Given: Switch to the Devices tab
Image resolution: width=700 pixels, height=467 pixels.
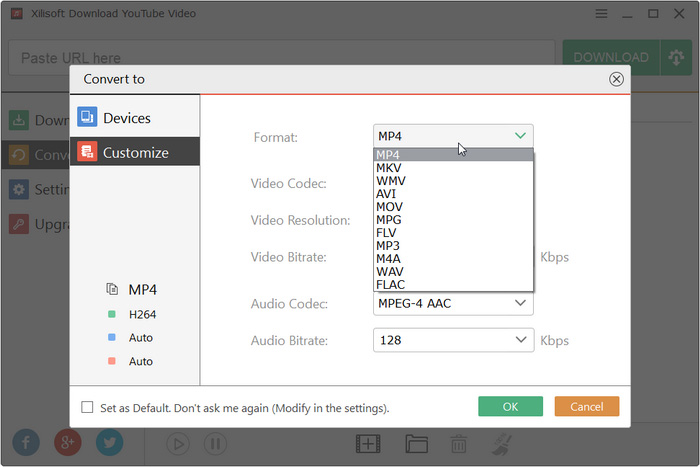Looking at the screenshot, I should click(x=135, y=117).
